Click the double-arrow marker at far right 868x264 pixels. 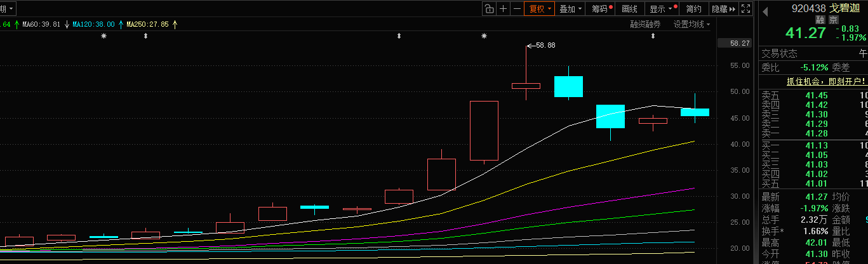653,36
